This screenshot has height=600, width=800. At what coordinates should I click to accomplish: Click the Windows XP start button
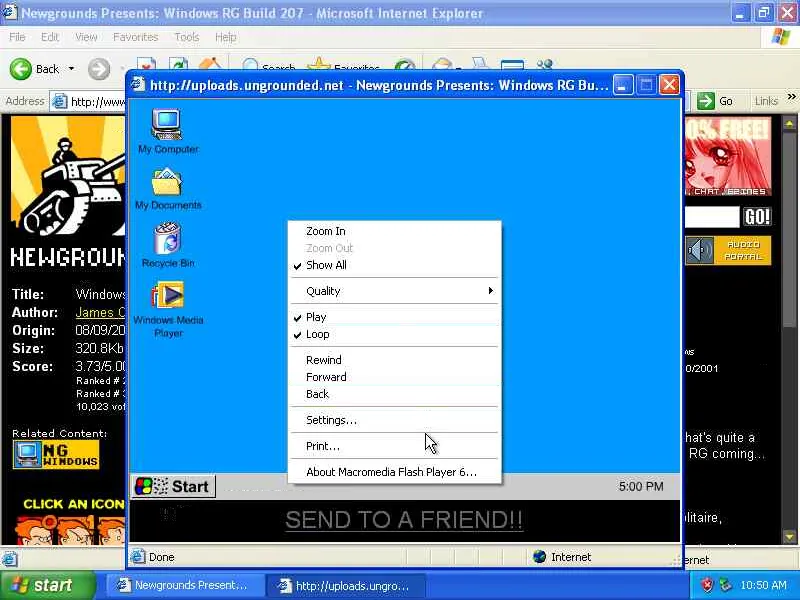coord(48,585)
